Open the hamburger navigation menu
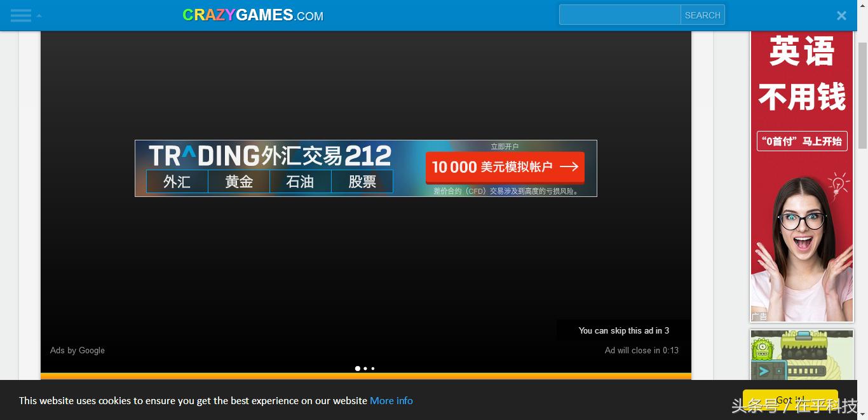The image size is (868, 420). (x=20, y=15)
